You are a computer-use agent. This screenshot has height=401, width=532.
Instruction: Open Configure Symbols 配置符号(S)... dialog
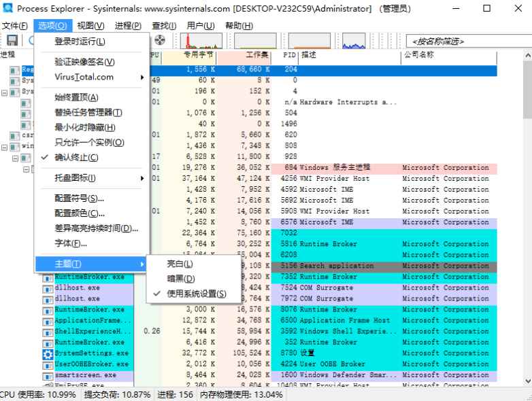point(92,198)
